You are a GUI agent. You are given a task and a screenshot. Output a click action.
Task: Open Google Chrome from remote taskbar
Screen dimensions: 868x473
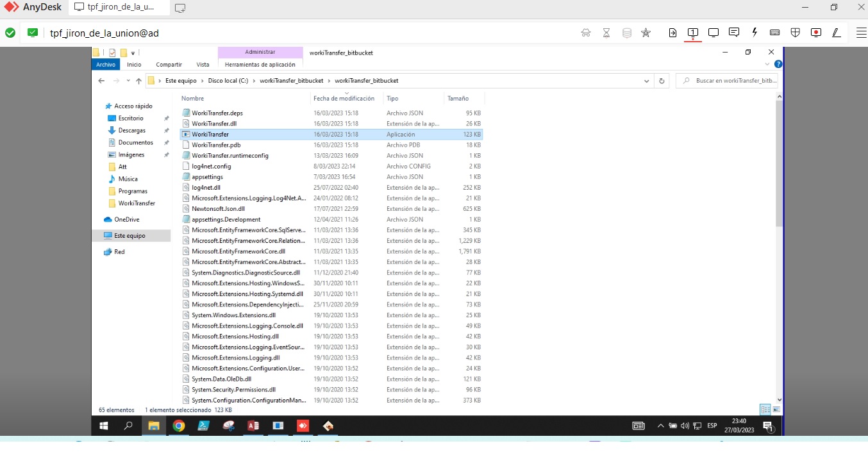[179, 426]
